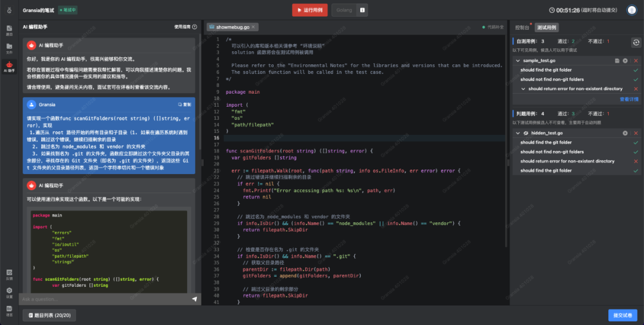Screen dimensions: 644x325
Task: Click the 'Gransia的笔试' title text
Action: [38, 10]
